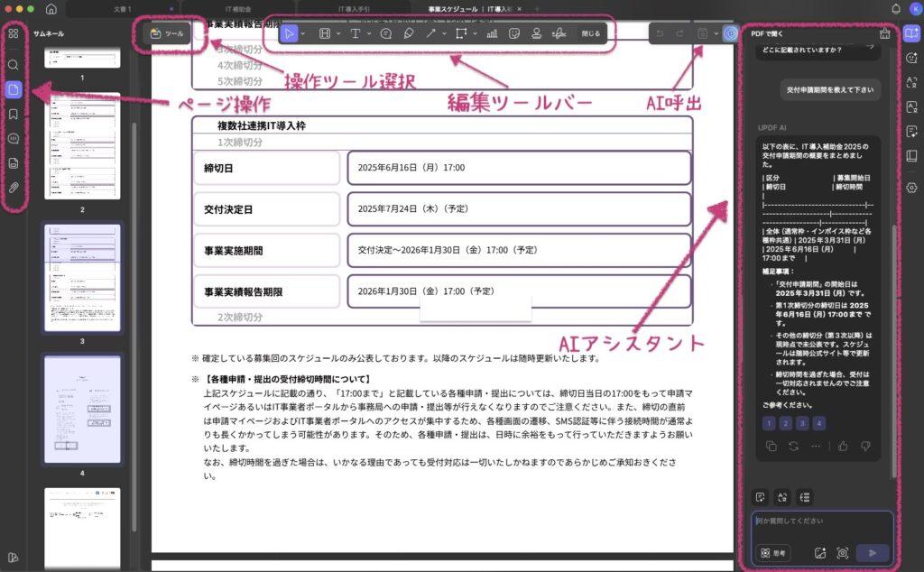This screenshot has height=572, width=924.
Task: Select the signature tool icon
Action: click(x=559, y=33)
